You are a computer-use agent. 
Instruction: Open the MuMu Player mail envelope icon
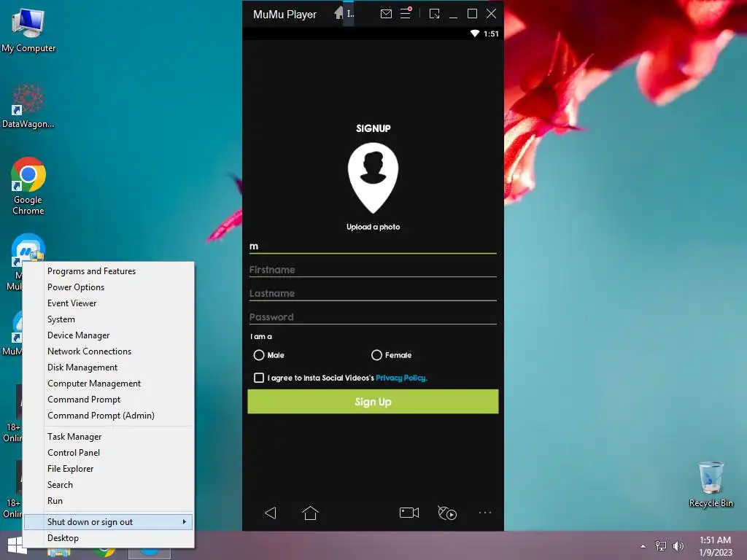pos(386,14)
